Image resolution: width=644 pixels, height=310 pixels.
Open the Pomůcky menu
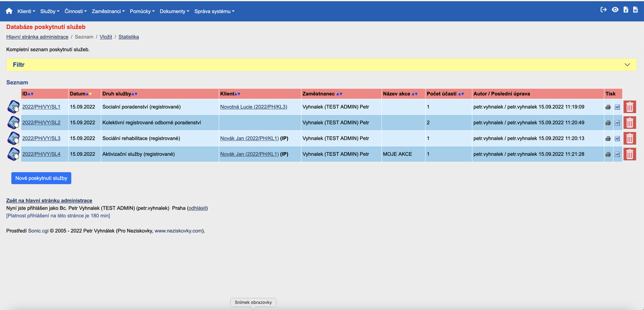(141, 11)
